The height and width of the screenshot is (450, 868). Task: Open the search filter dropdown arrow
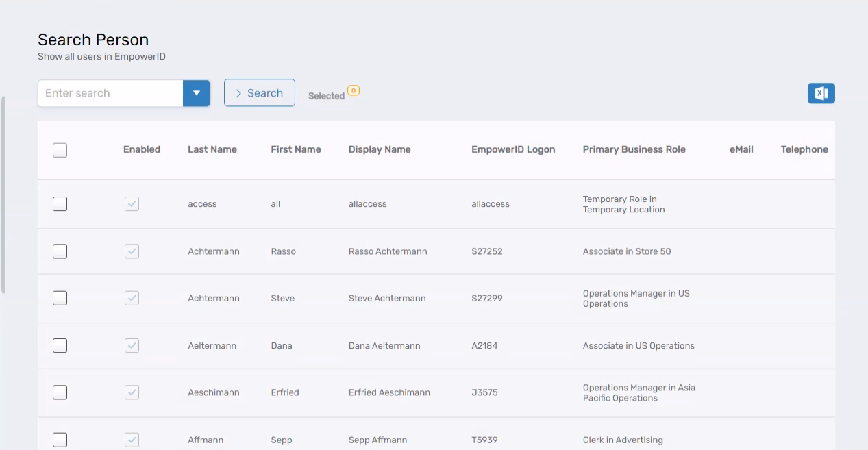[197, 93]
